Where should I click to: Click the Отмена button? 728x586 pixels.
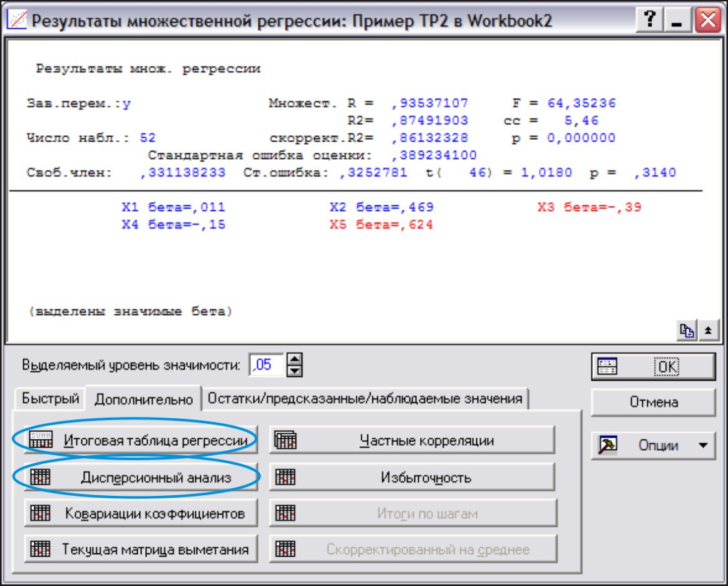pyautogui.click(x=654, y=402)
